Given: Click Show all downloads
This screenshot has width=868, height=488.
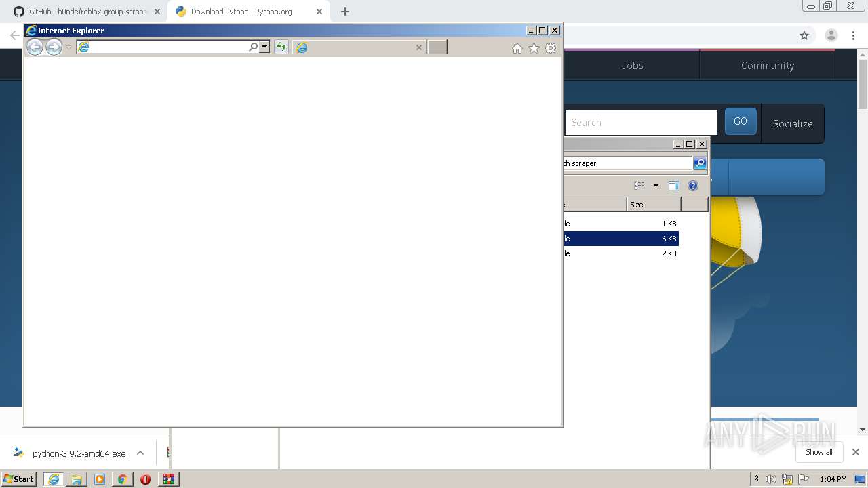Looking at the screenshot, I should tap(819, 452).
